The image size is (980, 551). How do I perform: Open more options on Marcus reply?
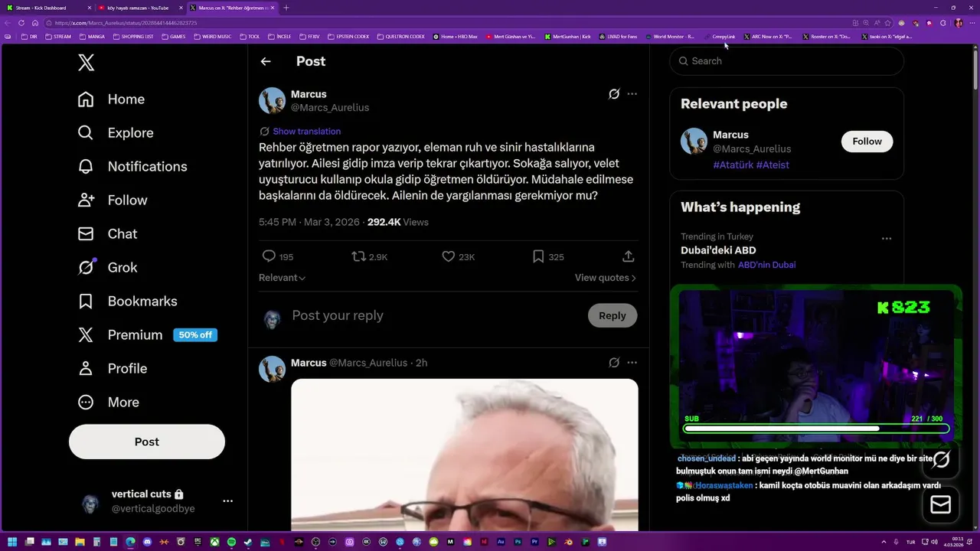(x=632, y=363)
